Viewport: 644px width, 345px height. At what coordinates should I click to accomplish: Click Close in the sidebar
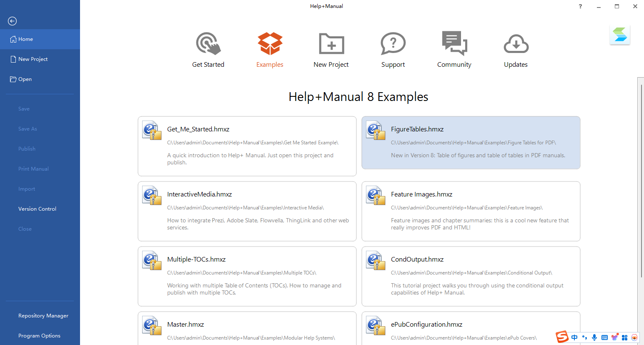pos(40,229)
